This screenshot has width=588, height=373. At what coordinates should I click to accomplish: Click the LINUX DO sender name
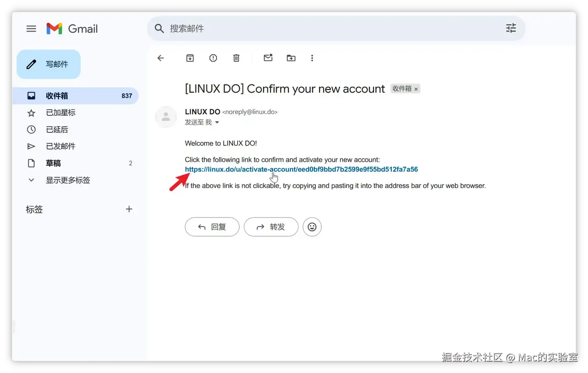[x=203, y=112]
